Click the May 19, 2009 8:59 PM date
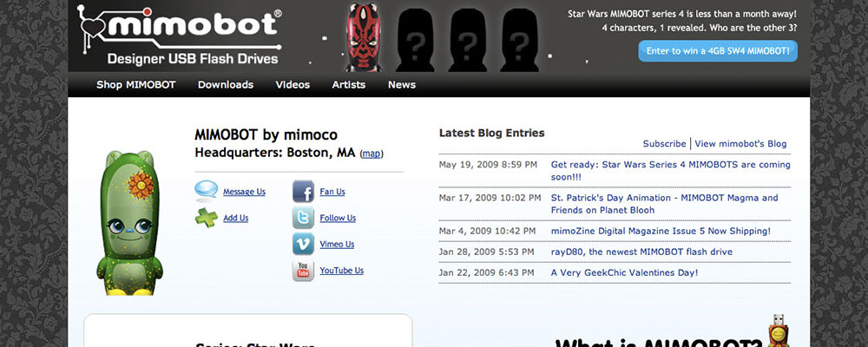 488,164
